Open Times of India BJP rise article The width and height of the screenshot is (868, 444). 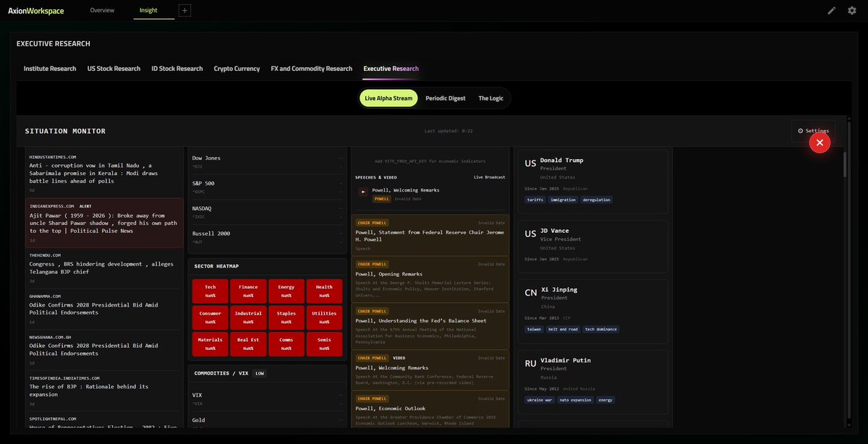(x=103, y=390)
